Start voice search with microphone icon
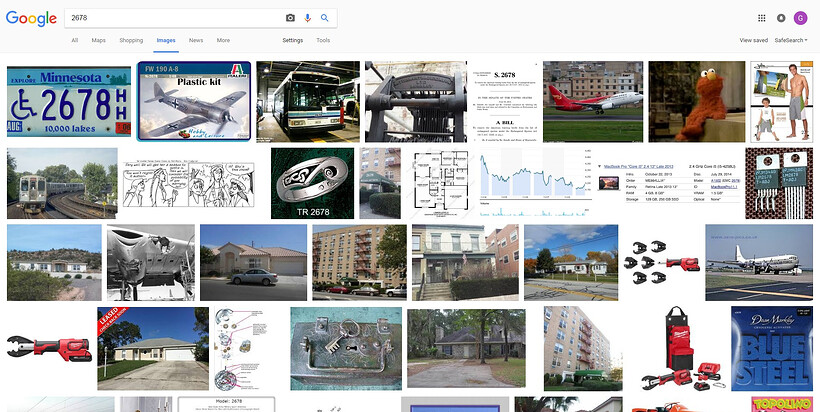Screen dimensions: 820x412 click(x=308, y=18)
